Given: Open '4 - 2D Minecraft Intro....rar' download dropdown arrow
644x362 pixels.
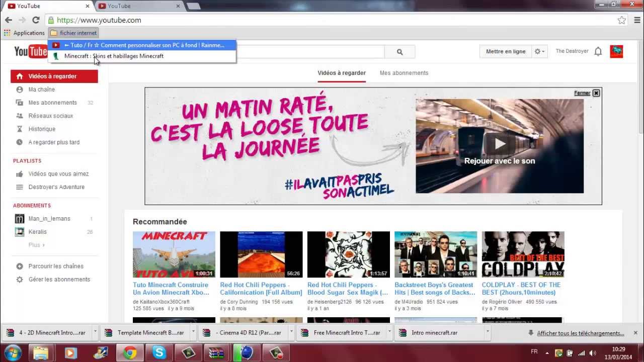Looking at the screenshot, I should [95, 332].
